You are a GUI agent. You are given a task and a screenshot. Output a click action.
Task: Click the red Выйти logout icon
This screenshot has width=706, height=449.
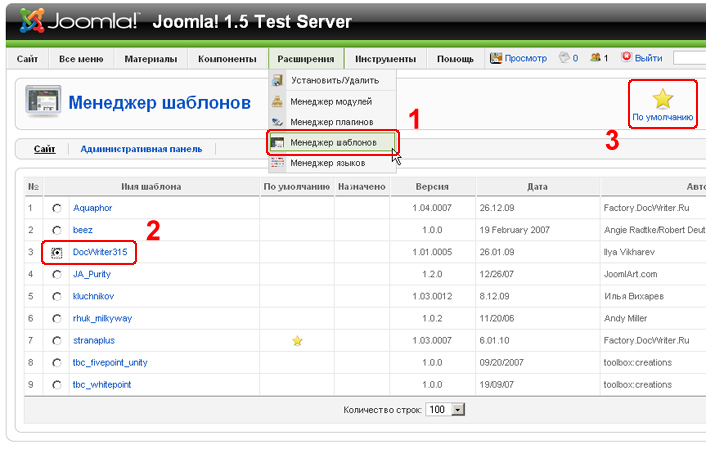(626, 57)
